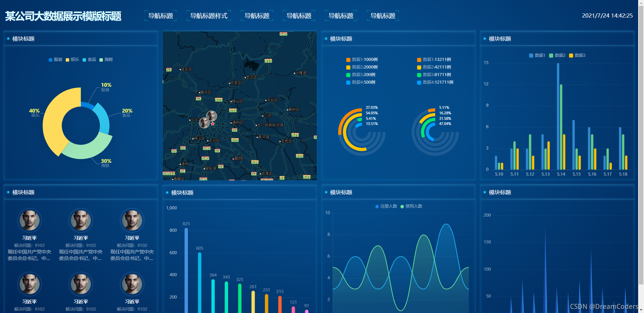Click the G1 highway shield on the map
Viewport: 644px width, 313px height.
point(235,130)
